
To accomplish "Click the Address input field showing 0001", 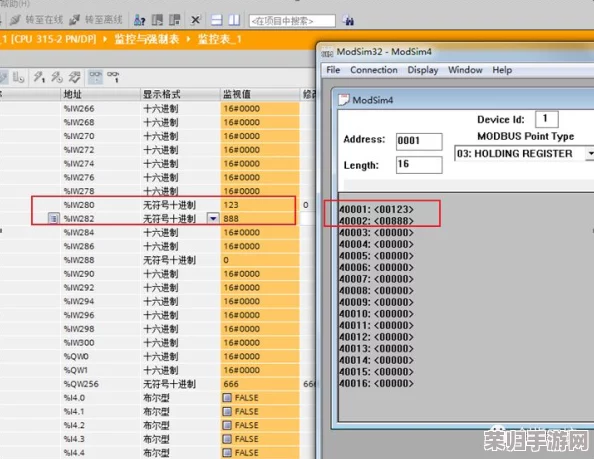I will coord(419,141).
